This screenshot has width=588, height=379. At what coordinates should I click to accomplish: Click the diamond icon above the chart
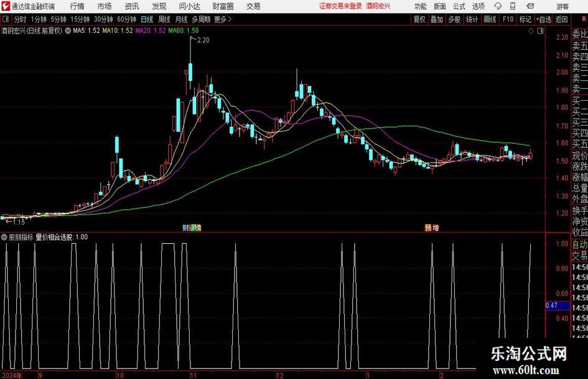pyautogui.click(x=531, y=31)
